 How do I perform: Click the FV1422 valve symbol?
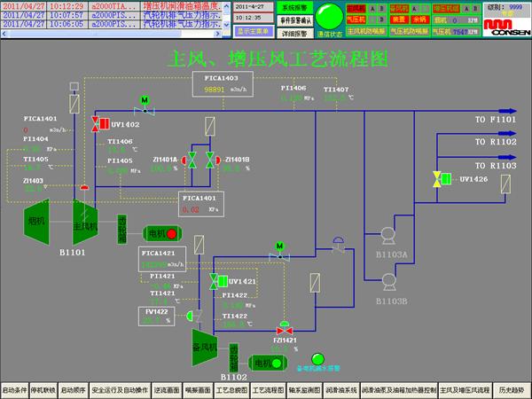point(195,316)
